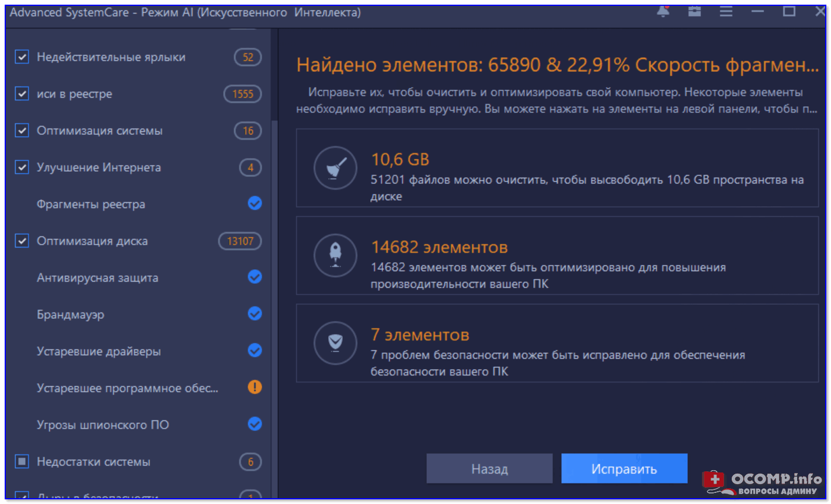Click the '14682 элементов может быть оптимизировано' description

pyautogui.click(x=548, y=276)
